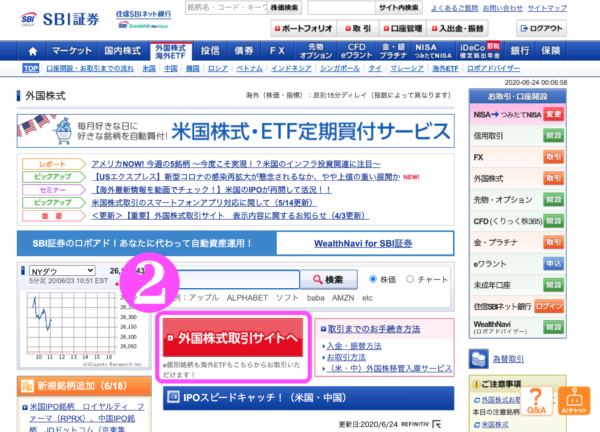Image resolution: width=600 pixels, height=432 pixels.
Task: Click the ログアウト button
Action: click(541, 28)
